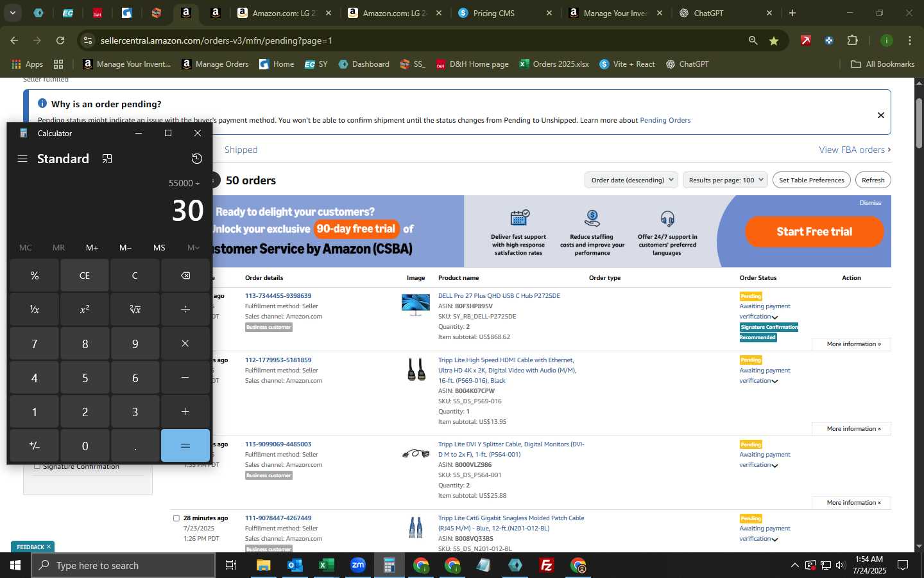Click the Calculator reciprocal 1/x key
Viewport: 924px width, 578px height.
tap(35, 310)
